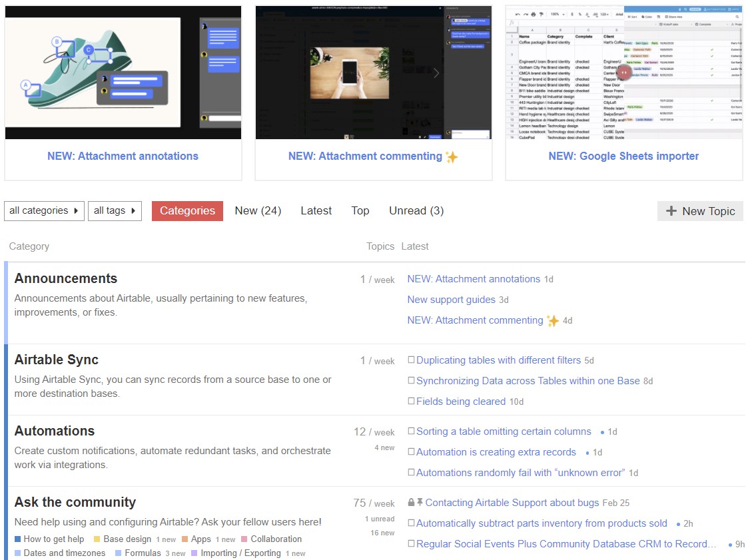The height and width of the screenshot is (560, 756).
Task: Open the Attachment commenting card image
Action: coord(374,73)
